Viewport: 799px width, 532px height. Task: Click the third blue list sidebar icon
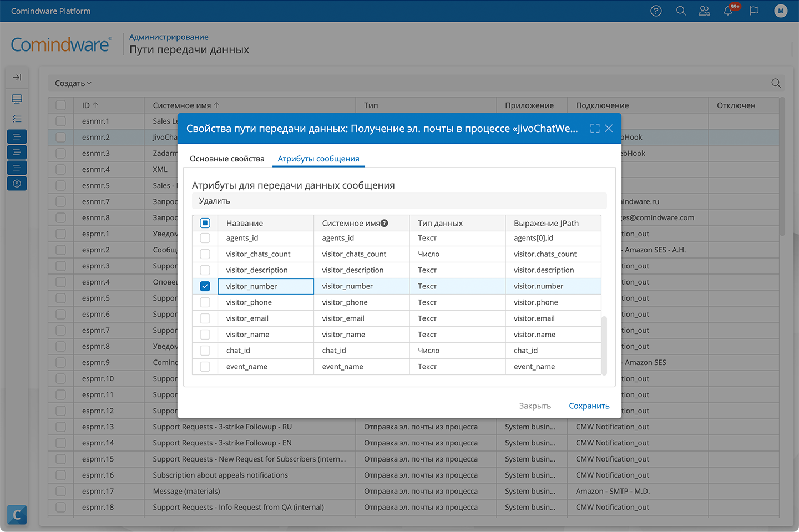[17, 168]
